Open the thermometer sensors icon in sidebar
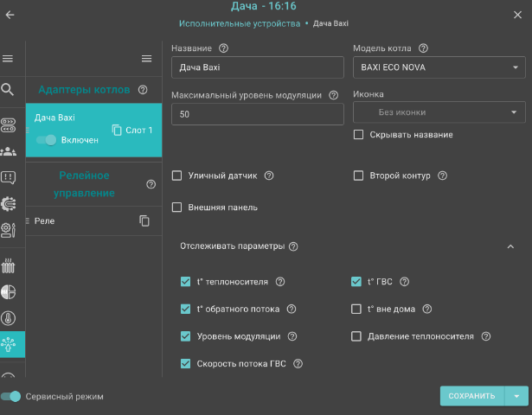532x415 pixels. (9, 318)
